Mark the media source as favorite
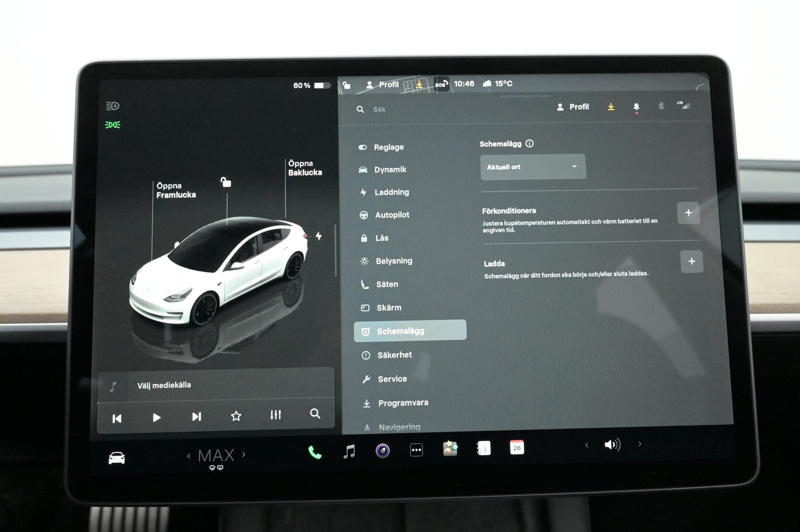The height and width of the screenshot is (532, 800). (x=236, y=416)
